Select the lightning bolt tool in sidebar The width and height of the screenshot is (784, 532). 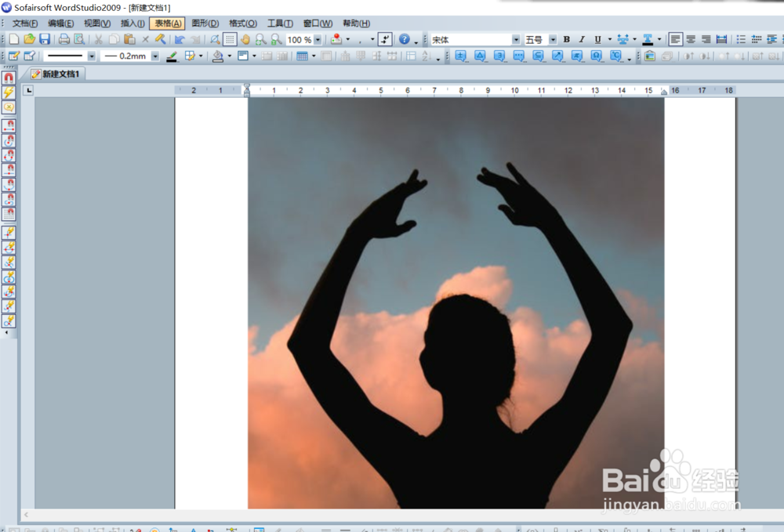click(9, 92)
